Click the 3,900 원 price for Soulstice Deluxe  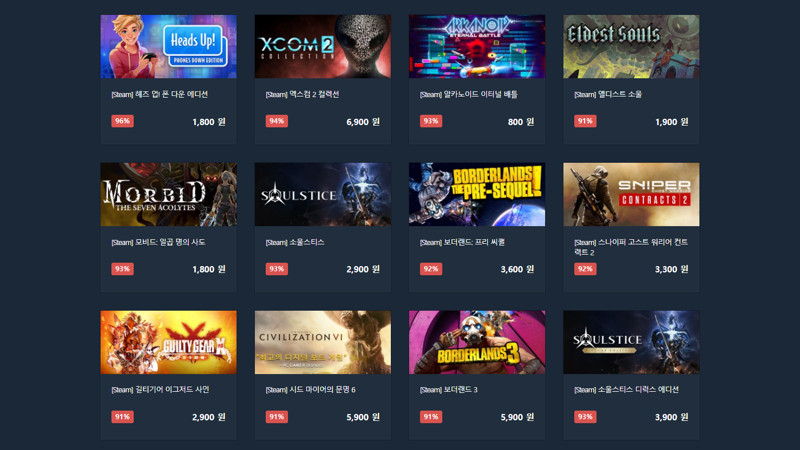[671, 417]
